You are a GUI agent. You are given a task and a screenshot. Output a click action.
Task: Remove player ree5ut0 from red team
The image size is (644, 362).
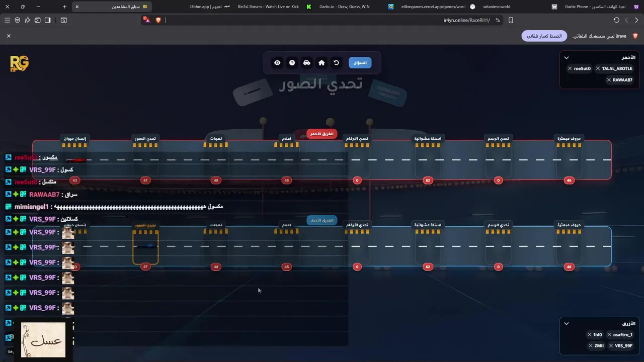(x=570, y=68)
